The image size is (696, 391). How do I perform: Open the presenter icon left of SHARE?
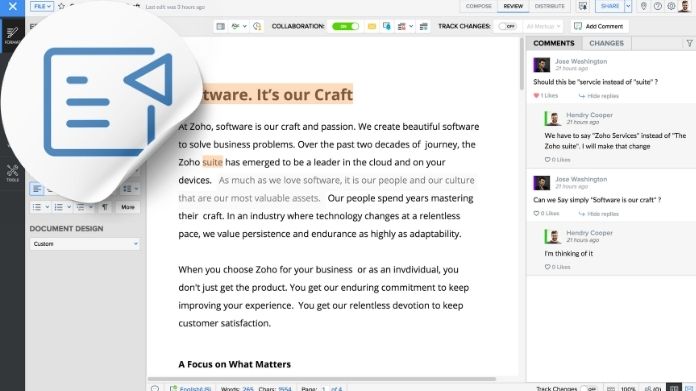(x=583, y=6)
